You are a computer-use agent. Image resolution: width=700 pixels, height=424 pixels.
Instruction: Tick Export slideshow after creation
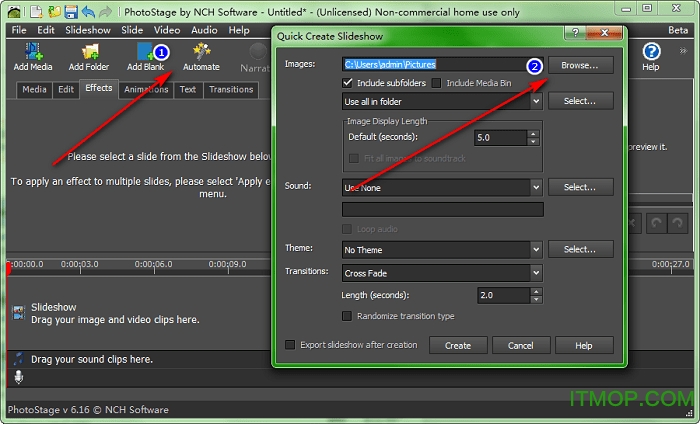[291, 345]
